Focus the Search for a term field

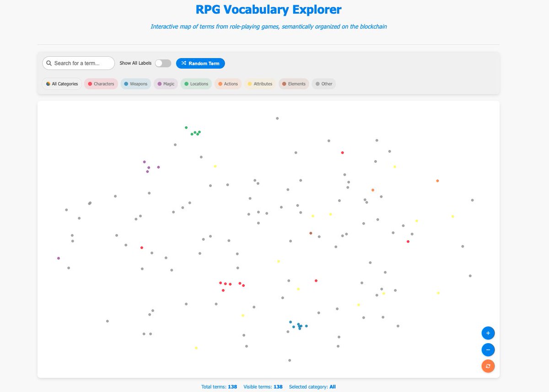click(78, 63)
